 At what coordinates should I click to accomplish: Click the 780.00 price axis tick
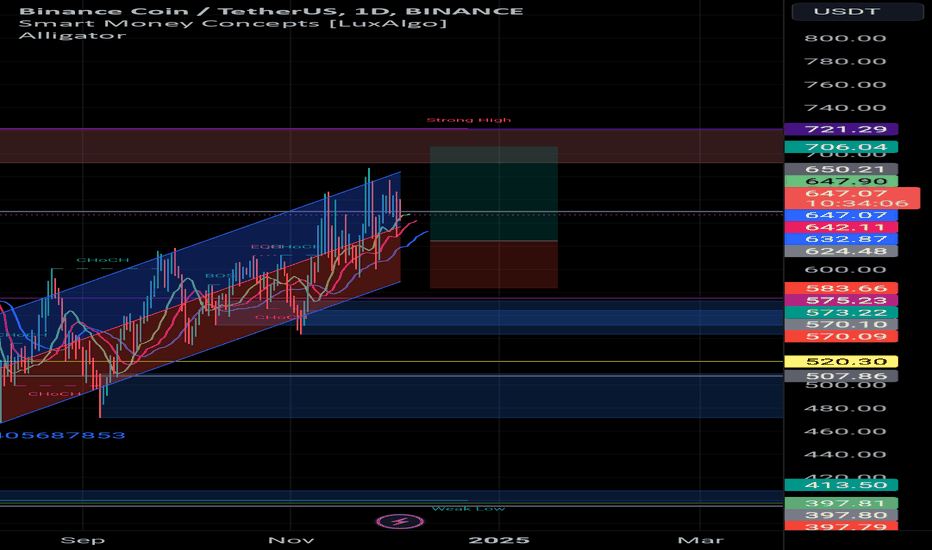(845, 62)
